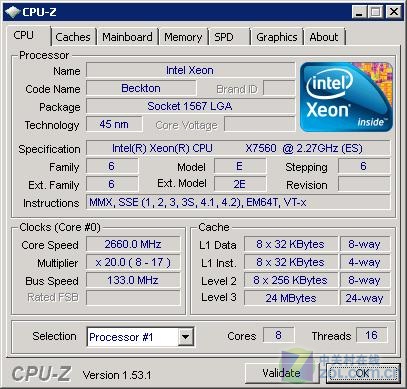Show the Graphics tab

[277, 37]
